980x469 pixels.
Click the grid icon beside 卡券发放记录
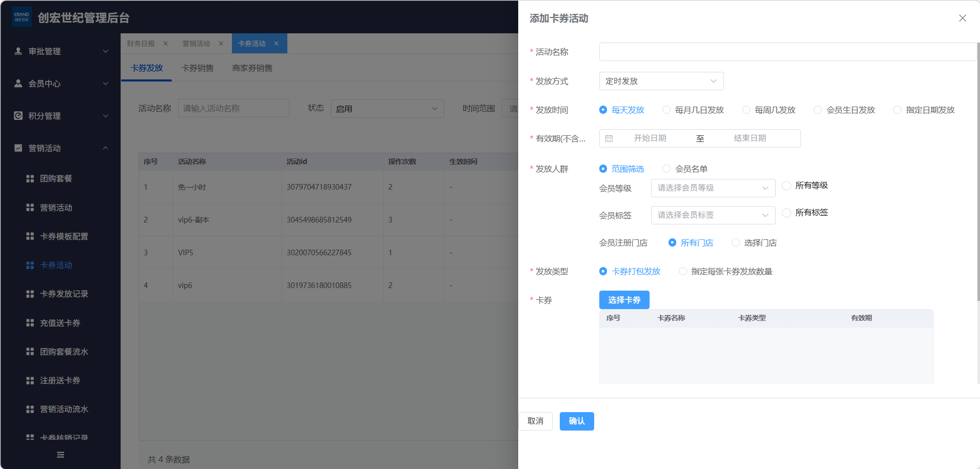click(x=30, y=294)
